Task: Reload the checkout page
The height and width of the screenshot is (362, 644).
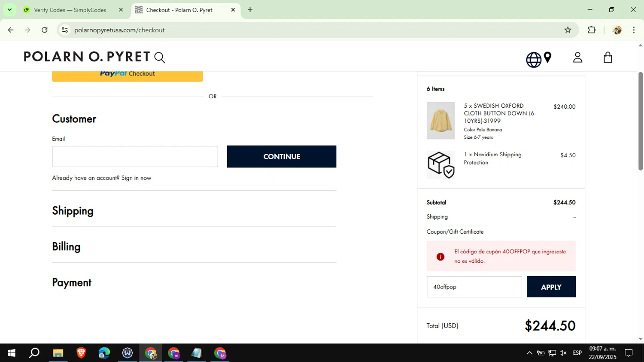Action: tap(45, 30)
